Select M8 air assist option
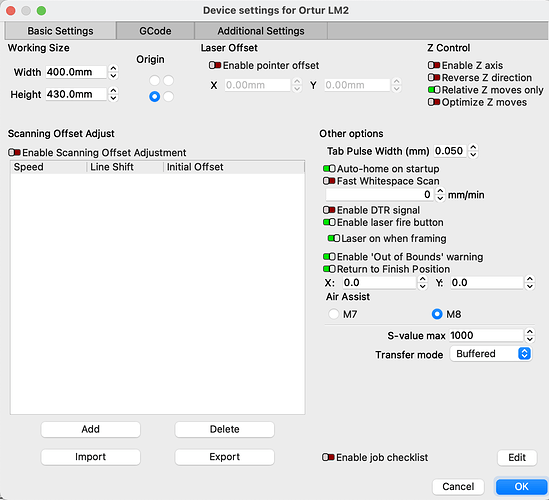This screenshot has width=549, height=500. click(x=437, y=314)
